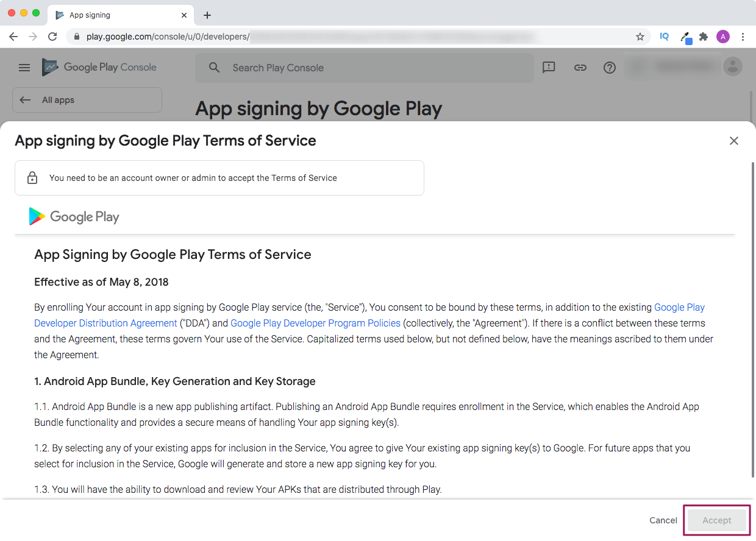Click paragraph 1.2 about existing signing keys
Viewport: 756px width, 541px height.
click(x=362, y=456)
